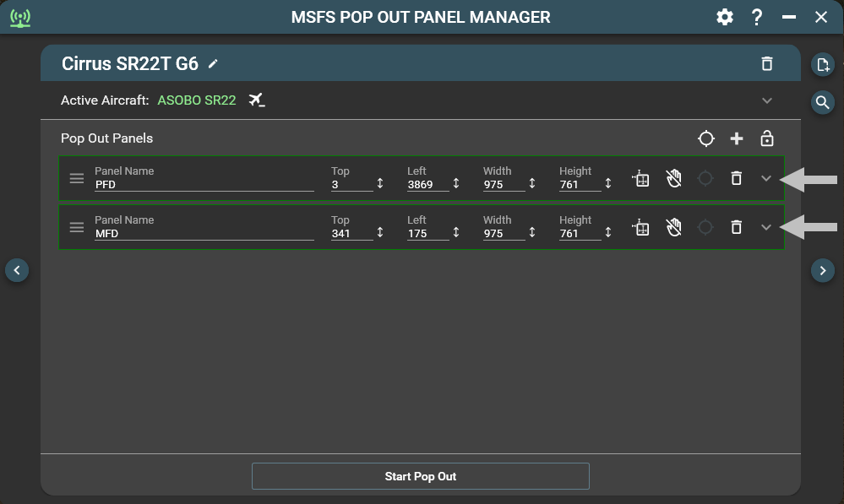Click the crosshair identify panel source icon
The image size is (844, 504).
pos(705,138)
